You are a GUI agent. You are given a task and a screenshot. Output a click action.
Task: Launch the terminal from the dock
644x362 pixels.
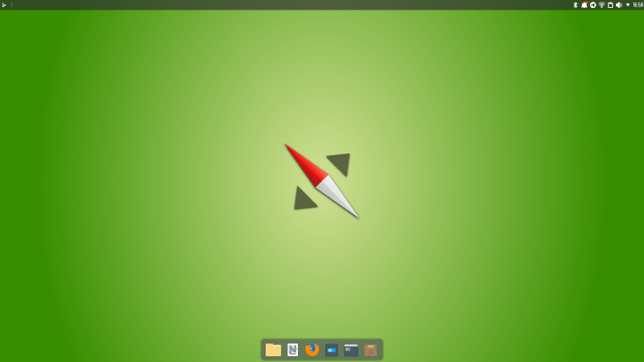[351, 350]
